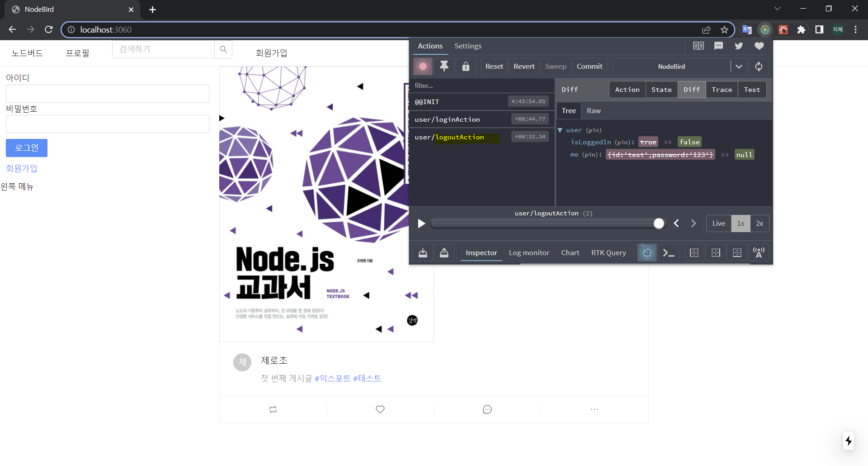The image size is (868, 466).
Task: Step to next action with right chevron
Action: (x=693, y=223)
